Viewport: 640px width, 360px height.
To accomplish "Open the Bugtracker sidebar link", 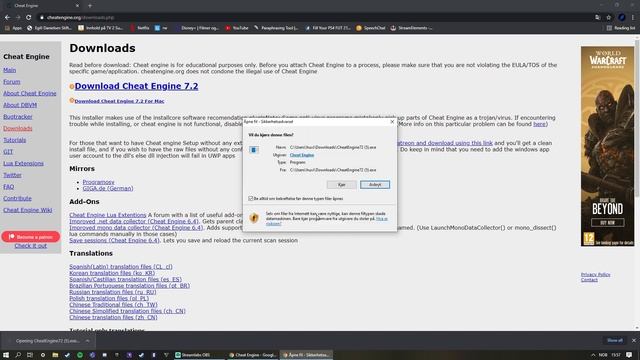I will click(18, 117).
